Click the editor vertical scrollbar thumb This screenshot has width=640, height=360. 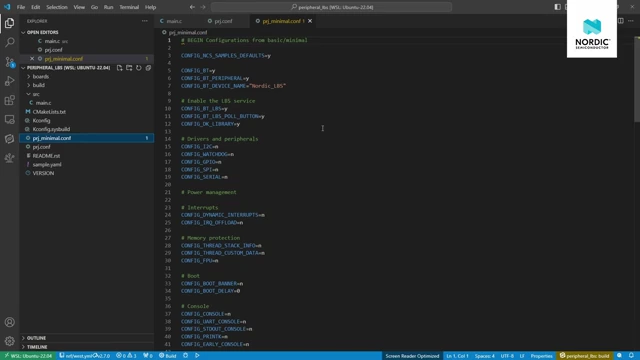(x=637, y=80)
